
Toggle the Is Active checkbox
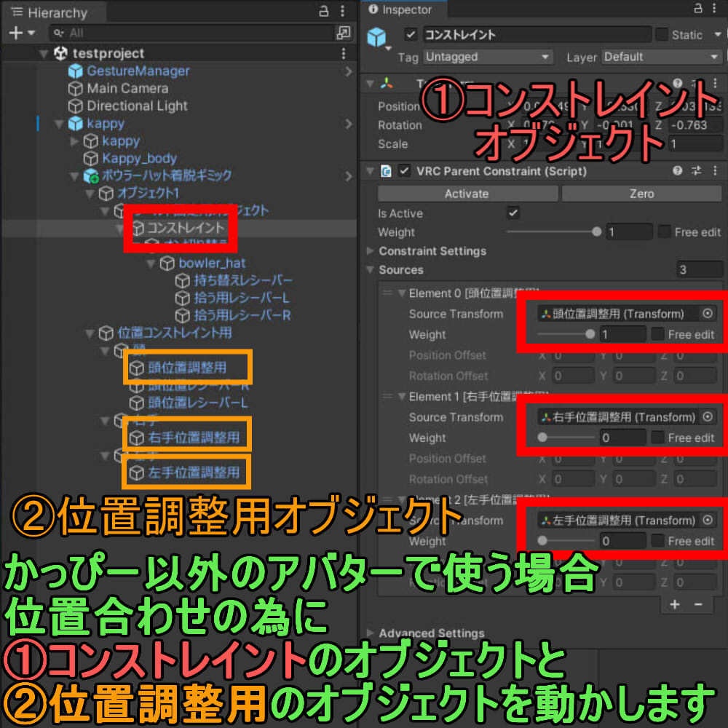coord(514,213)
